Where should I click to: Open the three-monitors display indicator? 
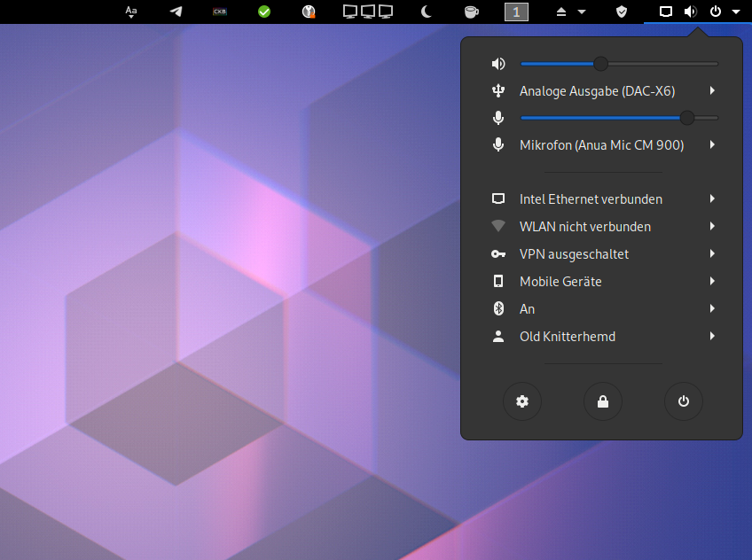click(368, 12)
